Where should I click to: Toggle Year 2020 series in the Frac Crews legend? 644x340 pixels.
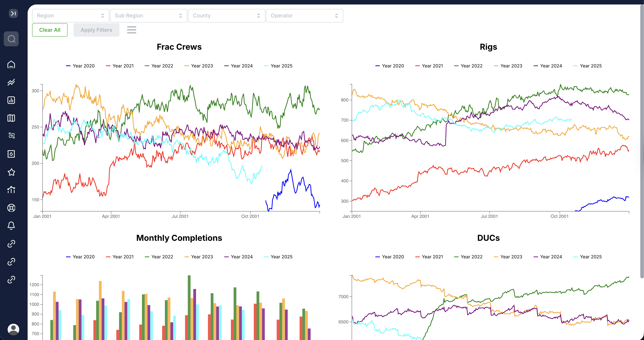coord(80,66)
